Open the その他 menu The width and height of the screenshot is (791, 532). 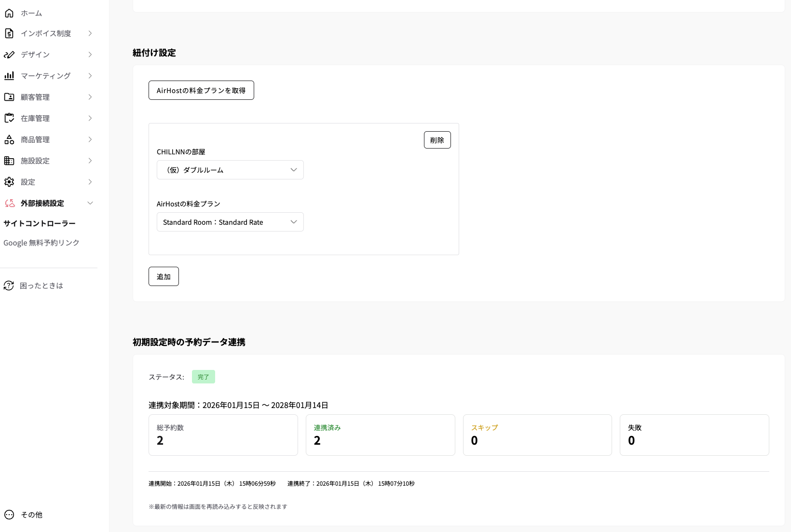tap(31, 515)
